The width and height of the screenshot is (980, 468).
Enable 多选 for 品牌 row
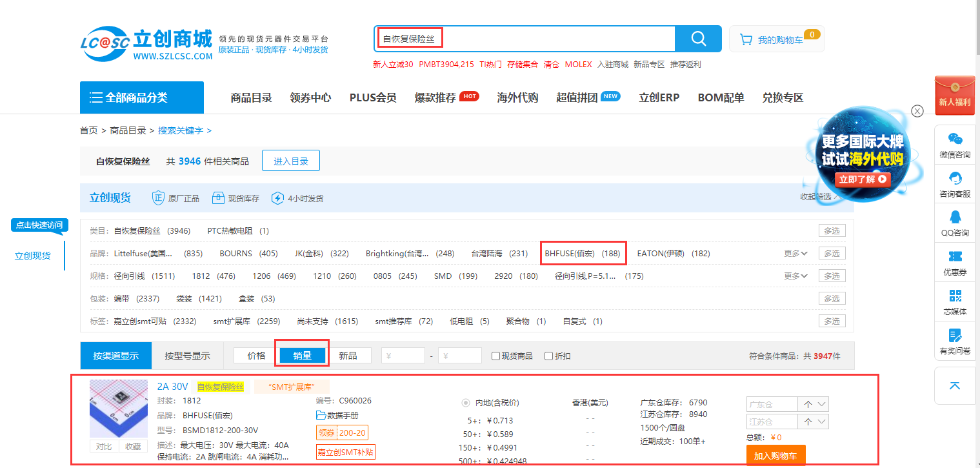pyautogui.click(x=832, y=253)
